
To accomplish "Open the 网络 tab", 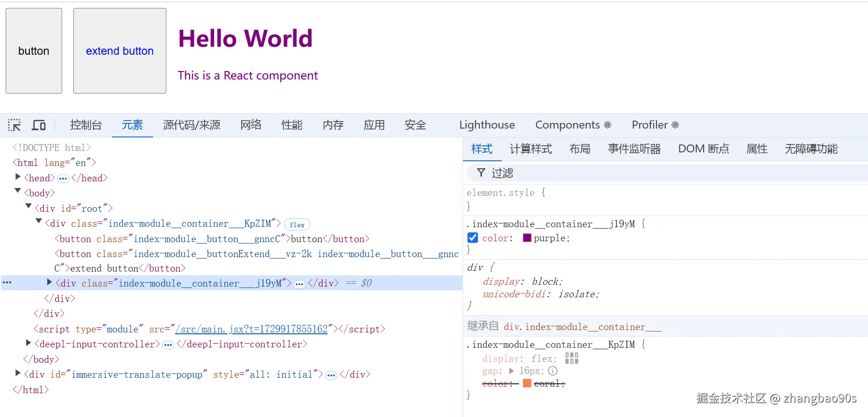I will pos(251,125).
